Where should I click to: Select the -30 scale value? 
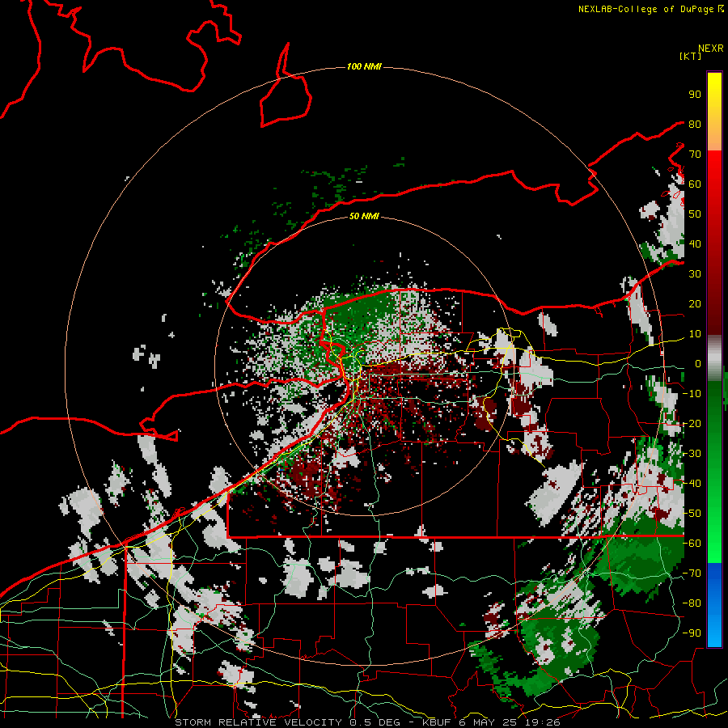692,454
